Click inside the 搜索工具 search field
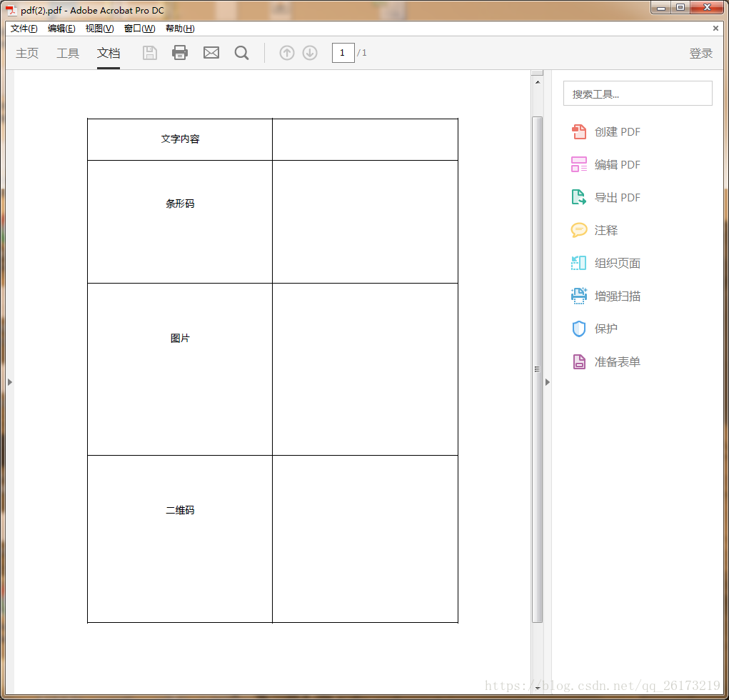 point(638,93)
